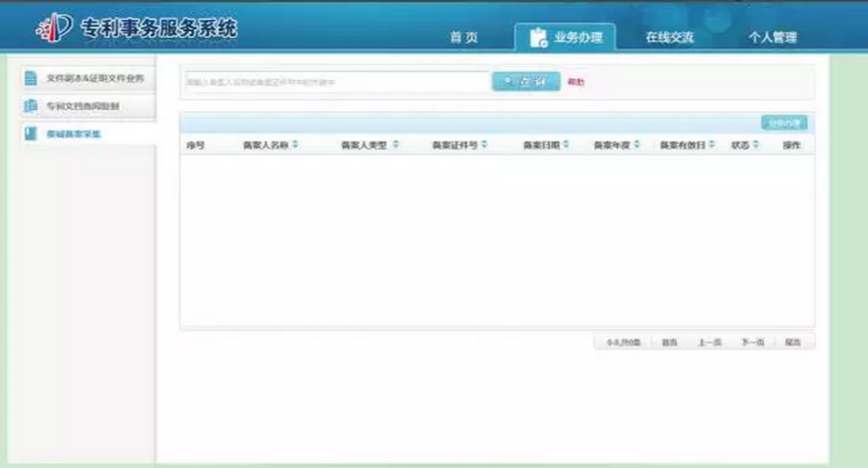This screenshot has width=868, height=468.
Task: Focus the search input field
Action: click(x=336, y=82)
